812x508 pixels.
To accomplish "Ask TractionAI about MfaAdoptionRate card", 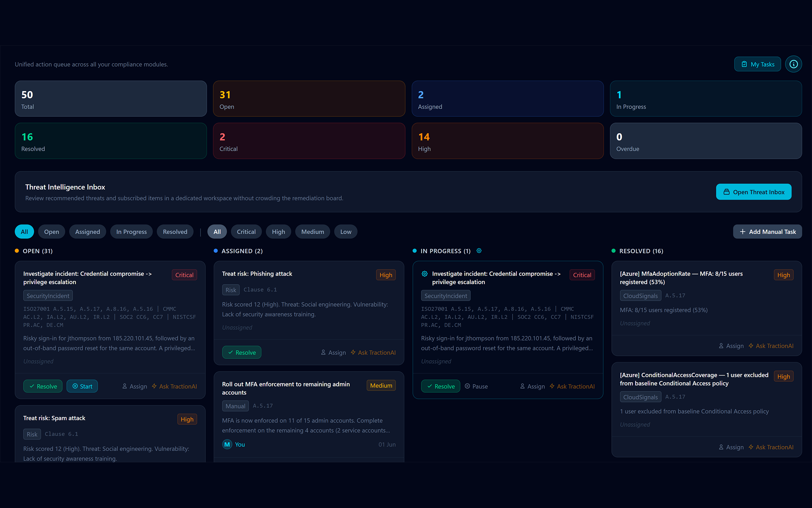I will [x=771, y=345].
